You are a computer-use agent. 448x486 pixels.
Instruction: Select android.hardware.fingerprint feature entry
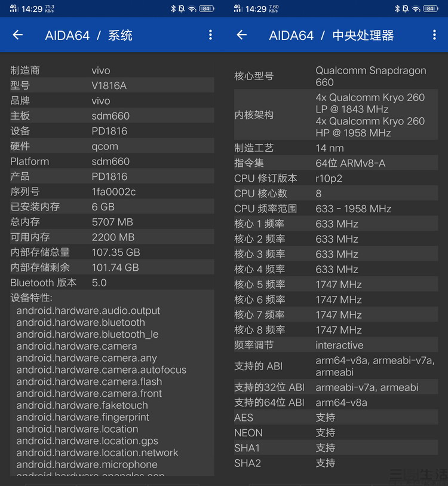pos(83,417)
